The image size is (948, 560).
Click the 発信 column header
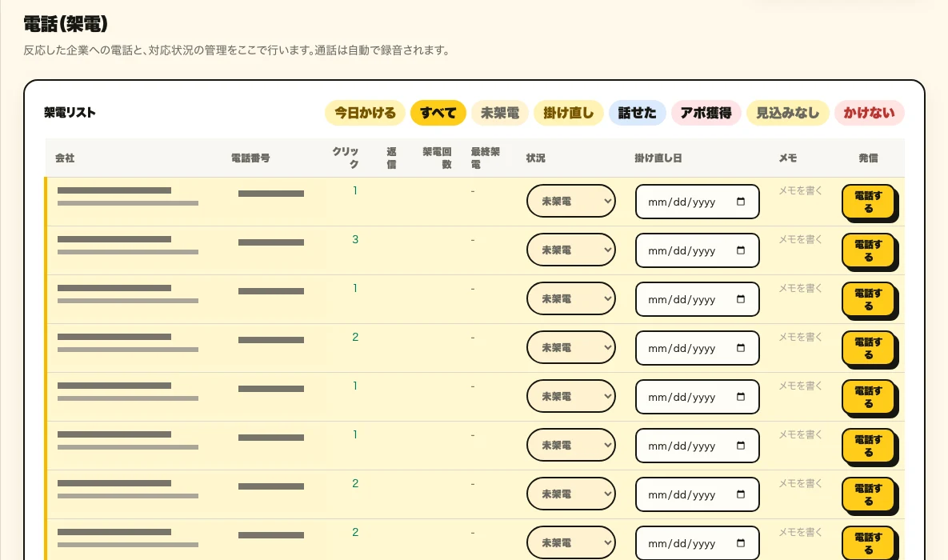point(868,158)
